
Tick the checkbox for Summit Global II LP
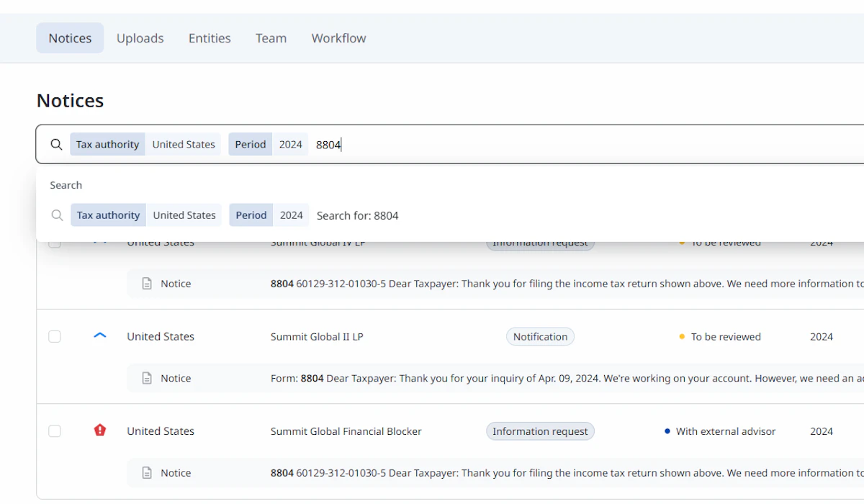[55, 336]
